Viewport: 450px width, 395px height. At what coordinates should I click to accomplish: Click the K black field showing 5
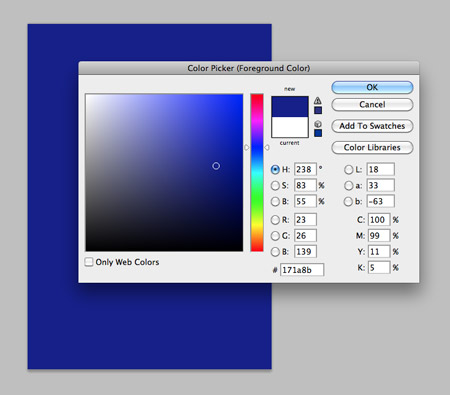pos(379,267)
